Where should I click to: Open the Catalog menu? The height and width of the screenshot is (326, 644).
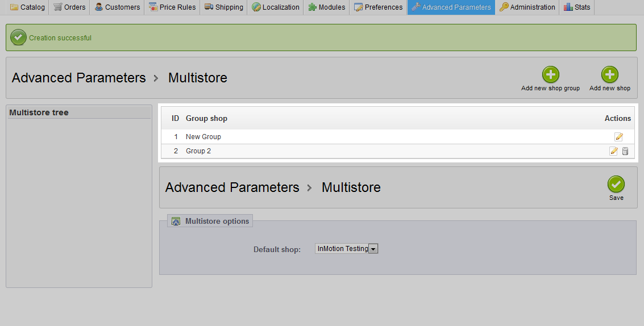(x=27, y=7)
